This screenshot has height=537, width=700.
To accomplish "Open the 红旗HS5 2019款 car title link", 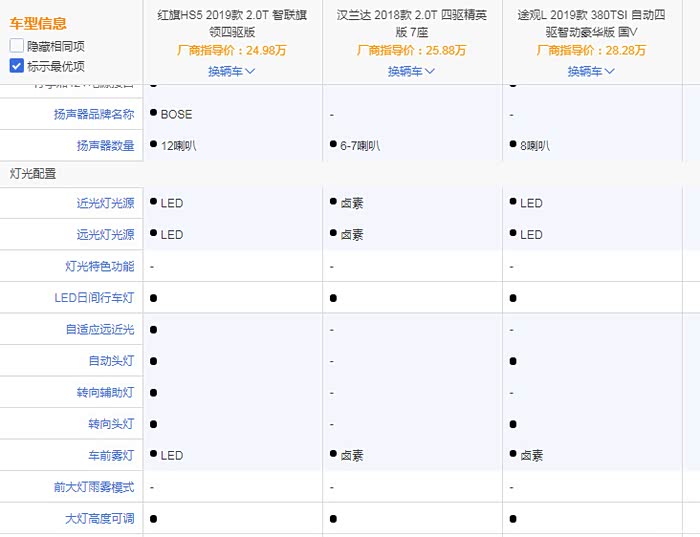I will (232, 24).
